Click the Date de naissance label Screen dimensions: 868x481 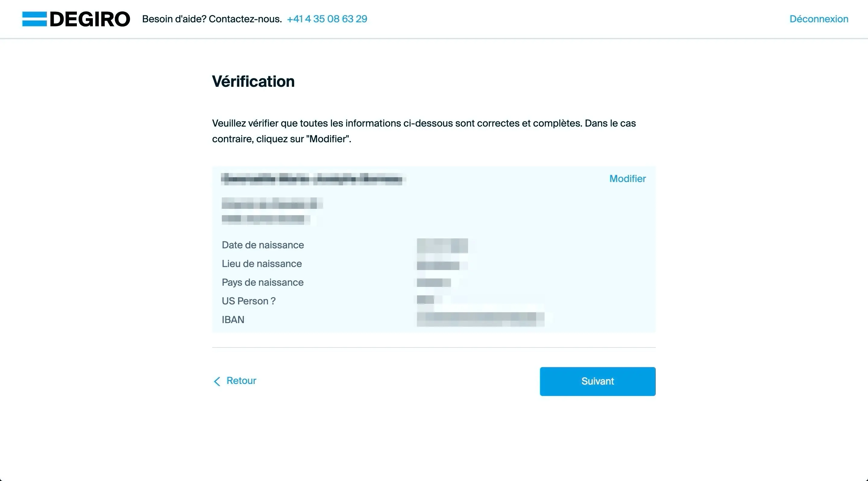(x=263, y=245)
